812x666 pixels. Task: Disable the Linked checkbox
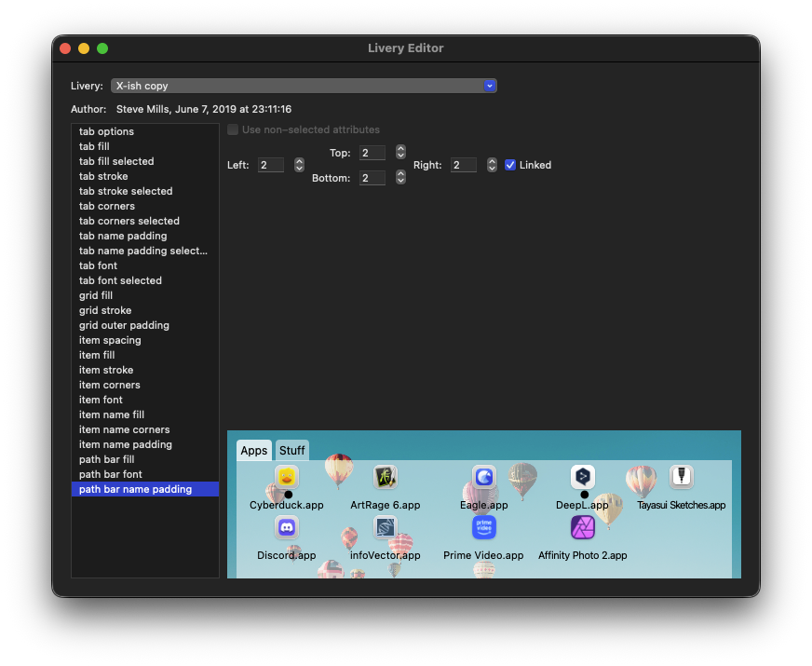[x=510, y=165]
